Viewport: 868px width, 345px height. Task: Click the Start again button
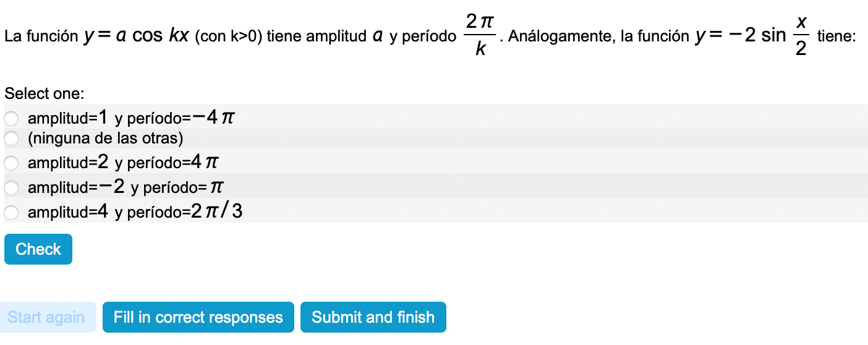(46, 317)
